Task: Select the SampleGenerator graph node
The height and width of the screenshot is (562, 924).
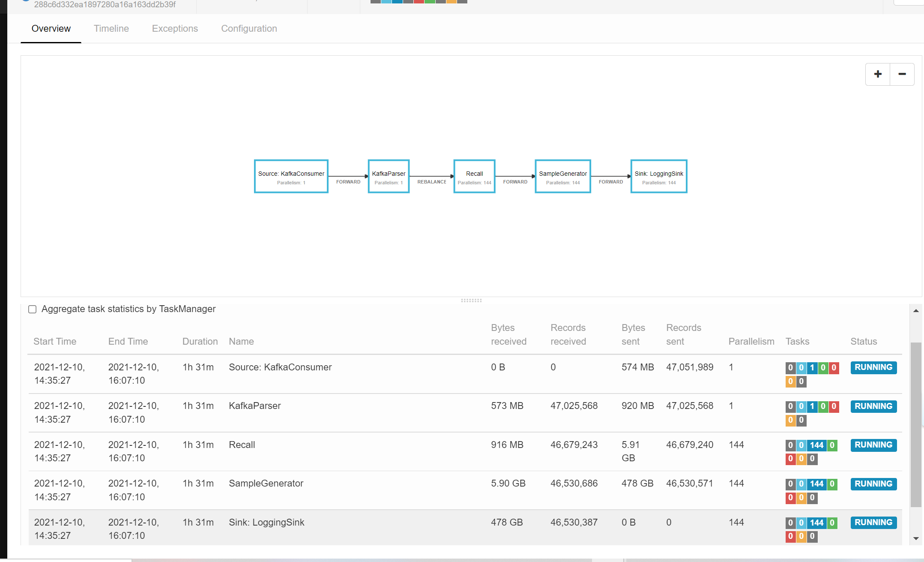Action: tap(562, 176)
